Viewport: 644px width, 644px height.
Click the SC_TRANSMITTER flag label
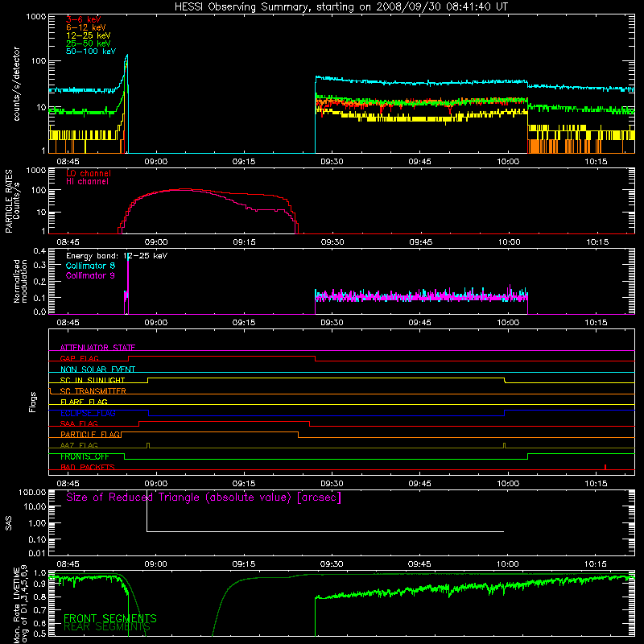tap(93, 391)
